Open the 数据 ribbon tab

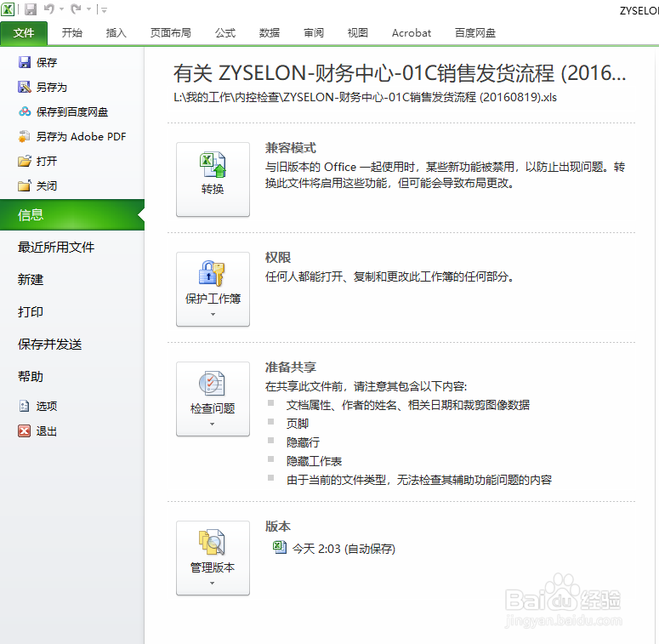pos(270,33)
